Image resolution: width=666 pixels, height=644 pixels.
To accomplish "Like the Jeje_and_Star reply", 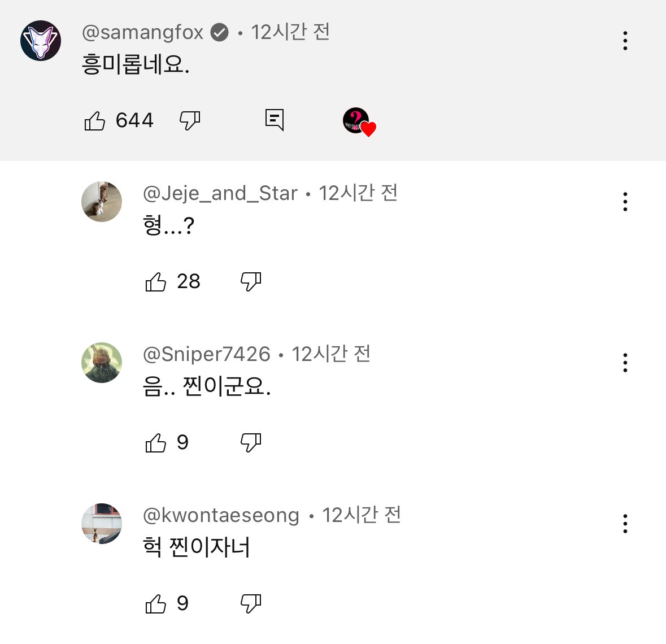I will click(x=156, y=281).
